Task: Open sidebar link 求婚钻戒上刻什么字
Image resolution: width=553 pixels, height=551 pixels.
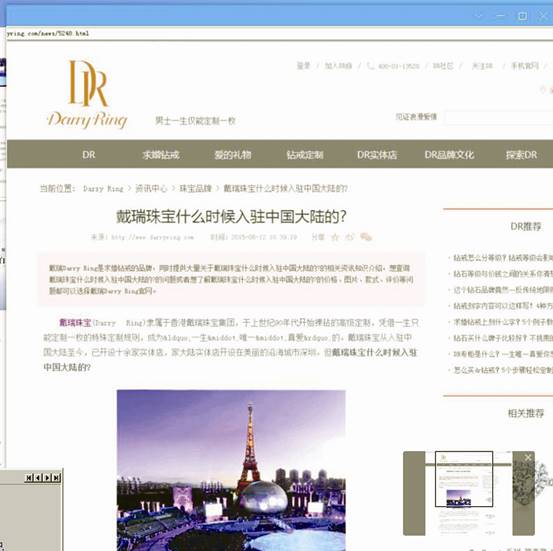Action: [x=503, y=322]
